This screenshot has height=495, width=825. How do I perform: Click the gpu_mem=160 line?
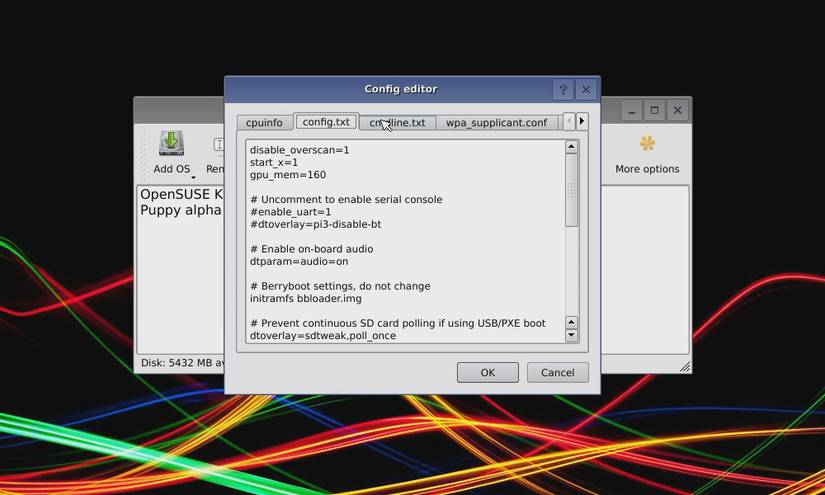(x=288, y=175)
